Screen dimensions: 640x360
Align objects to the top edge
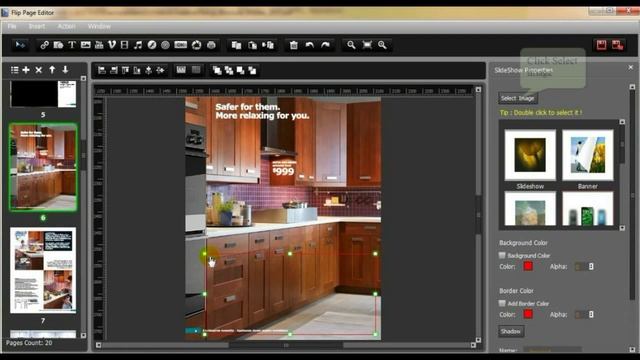125,70
